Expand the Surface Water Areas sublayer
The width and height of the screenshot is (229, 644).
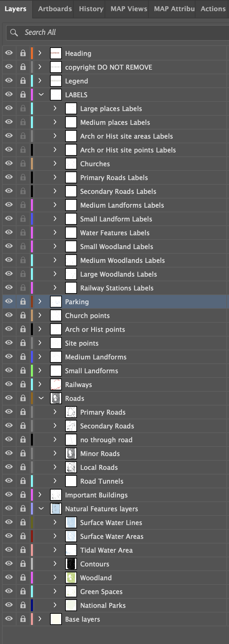[x=55, y=536]
